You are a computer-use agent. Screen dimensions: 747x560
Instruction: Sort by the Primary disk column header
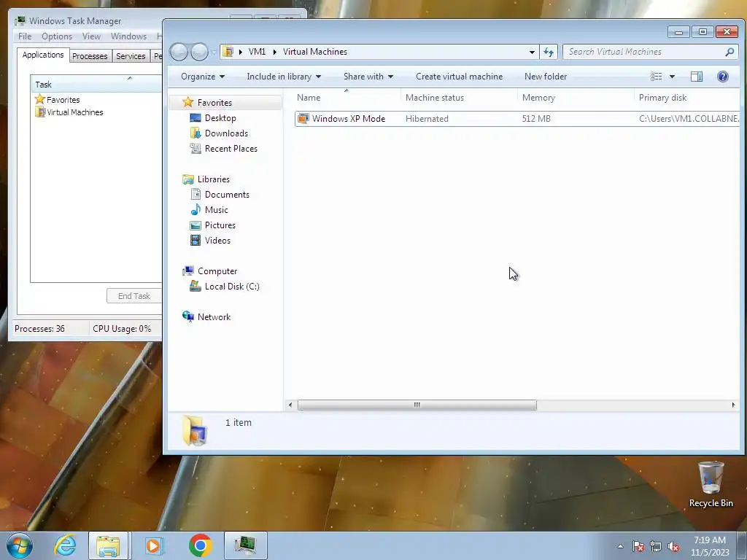click(686, 98)
